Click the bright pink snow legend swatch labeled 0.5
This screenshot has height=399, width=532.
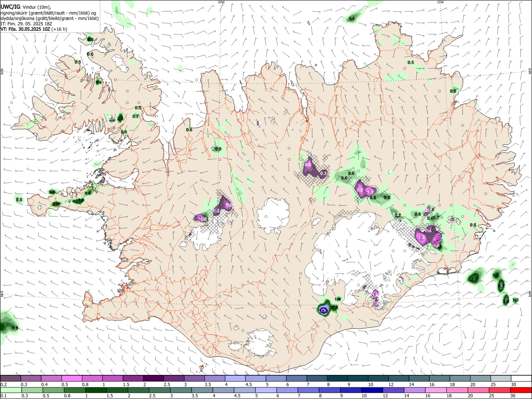(71, 378)
